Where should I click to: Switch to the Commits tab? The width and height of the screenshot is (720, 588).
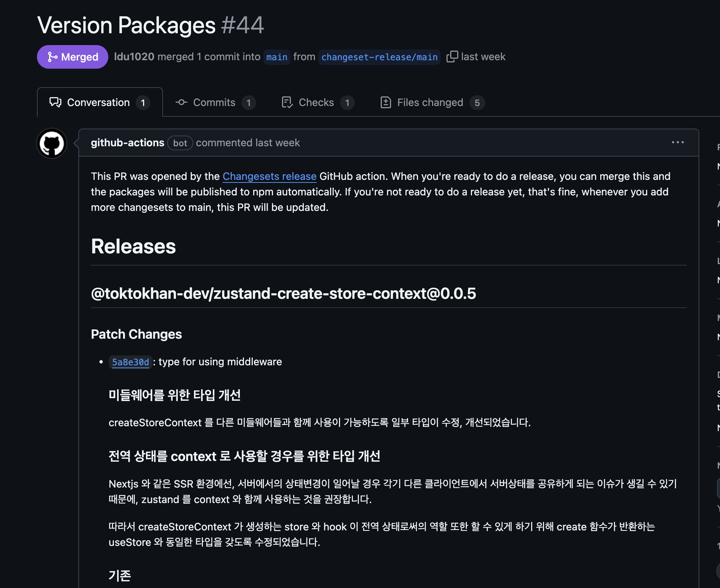[214, 102]
